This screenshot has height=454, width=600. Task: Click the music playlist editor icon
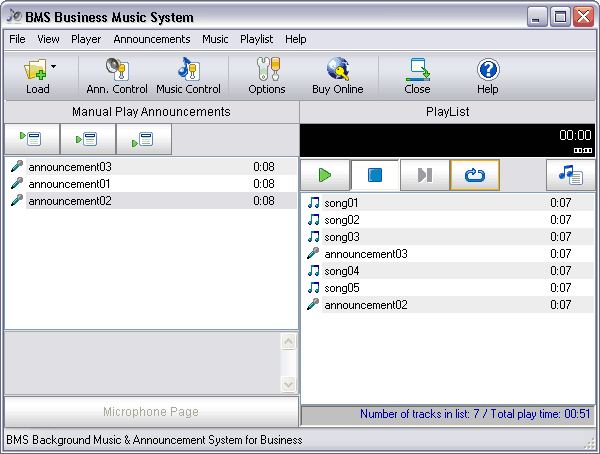pos(571,175)
